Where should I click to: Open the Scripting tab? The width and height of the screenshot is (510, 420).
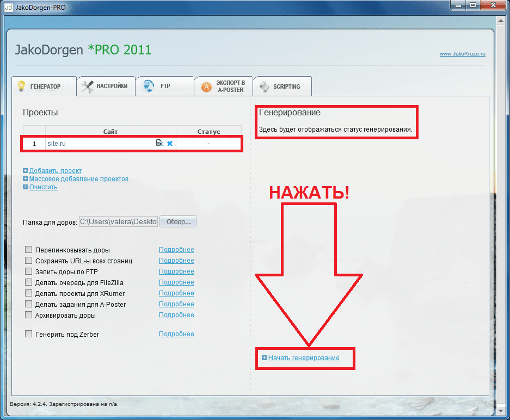coord(282,86)
